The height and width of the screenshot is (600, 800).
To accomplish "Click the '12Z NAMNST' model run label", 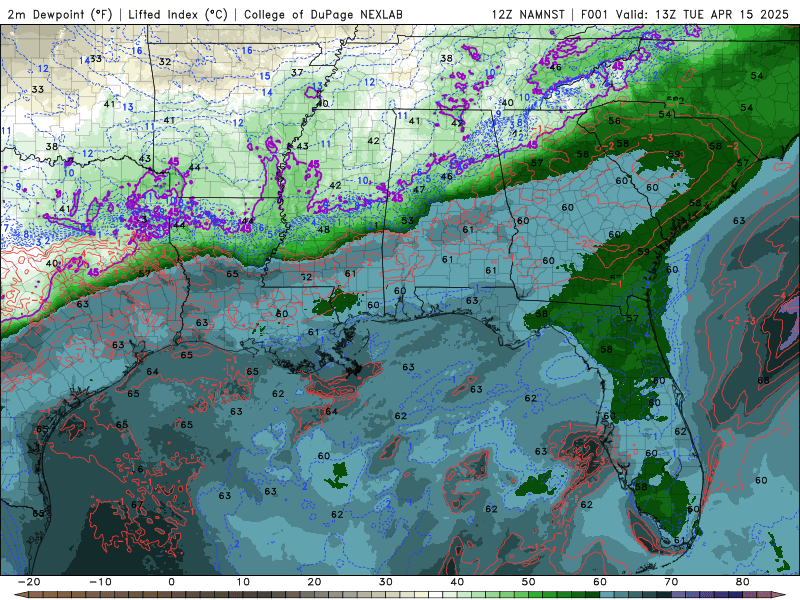I will tap(528, 14).
